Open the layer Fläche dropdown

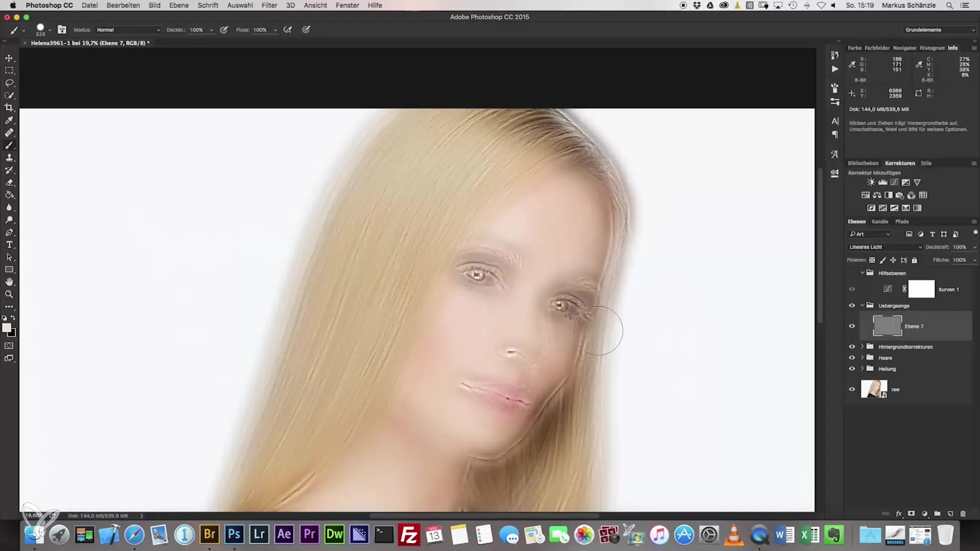pyautogui.click(x=974, y=260)
